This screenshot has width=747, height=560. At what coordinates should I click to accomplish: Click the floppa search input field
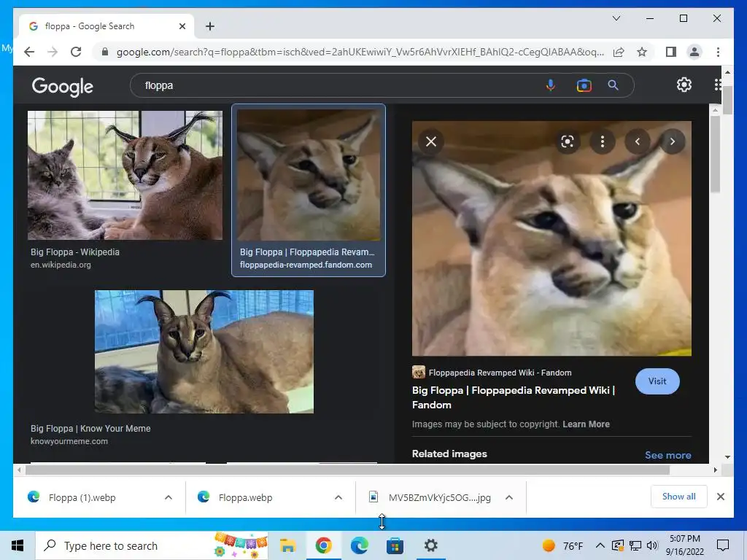click(333, 86)
